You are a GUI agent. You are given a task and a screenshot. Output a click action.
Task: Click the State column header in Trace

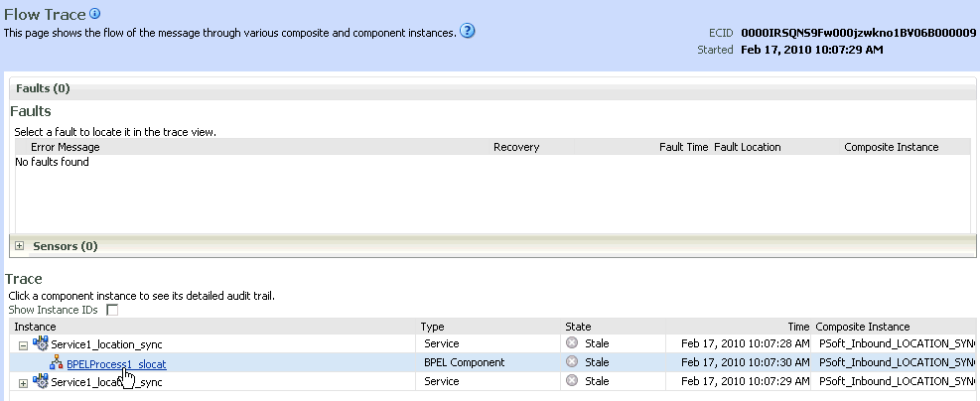click(578, 327)
